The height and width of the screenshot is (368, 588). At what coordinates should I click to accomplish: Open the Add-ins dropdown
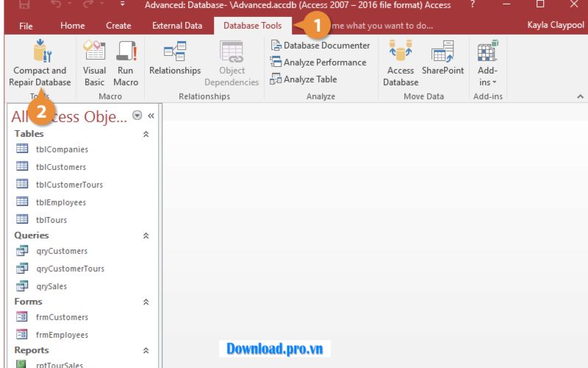click(x=487, y=63)
